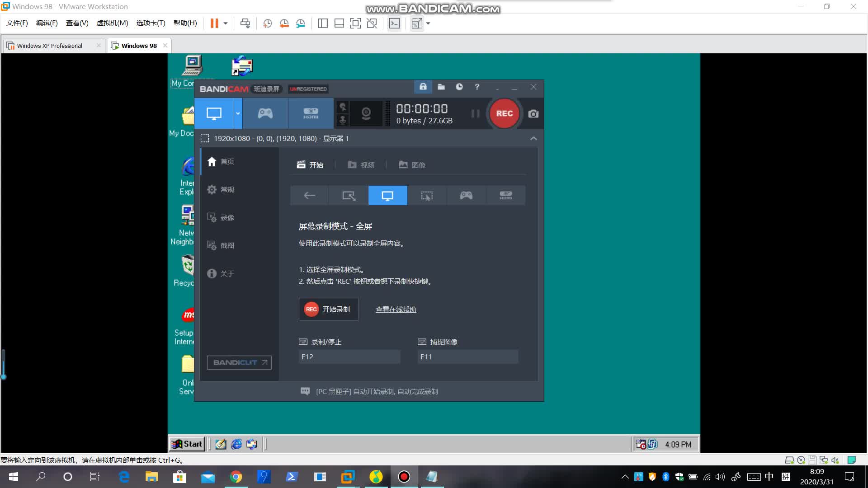Switch to 视频 tab
The image size is (868, 488).
[x=361, y=165]
